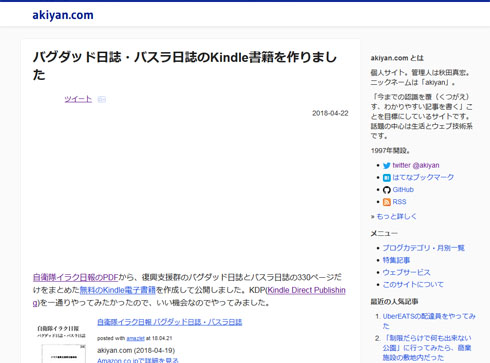Click the 最近の人気記事 sidebar heading
This screenshot has width=490, height=363.
(x=394, y=302)
